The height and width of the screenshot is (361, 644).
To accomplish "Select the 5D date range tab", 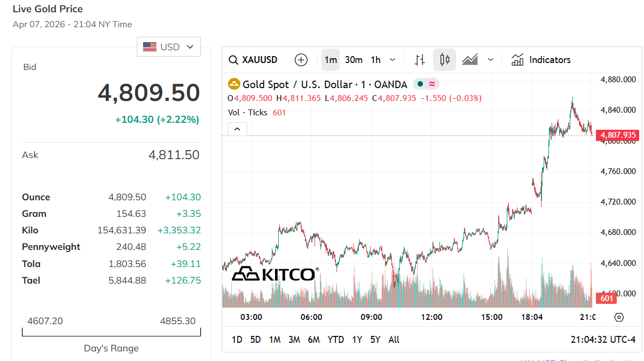I will tap(256, 340).
